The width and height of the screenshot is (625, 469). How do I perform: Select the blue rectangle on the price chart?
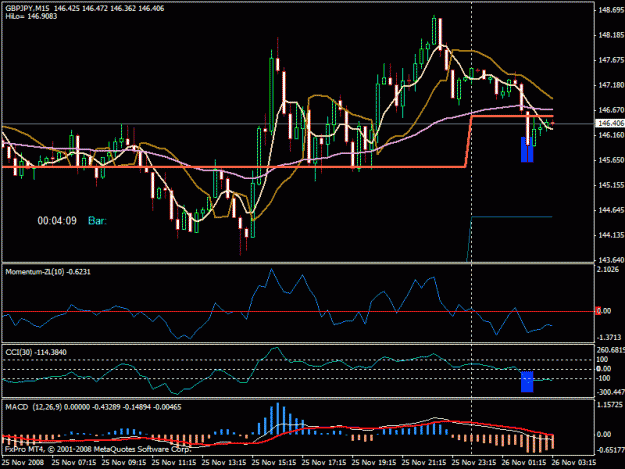pyautogui.click(x=527, y=150)
